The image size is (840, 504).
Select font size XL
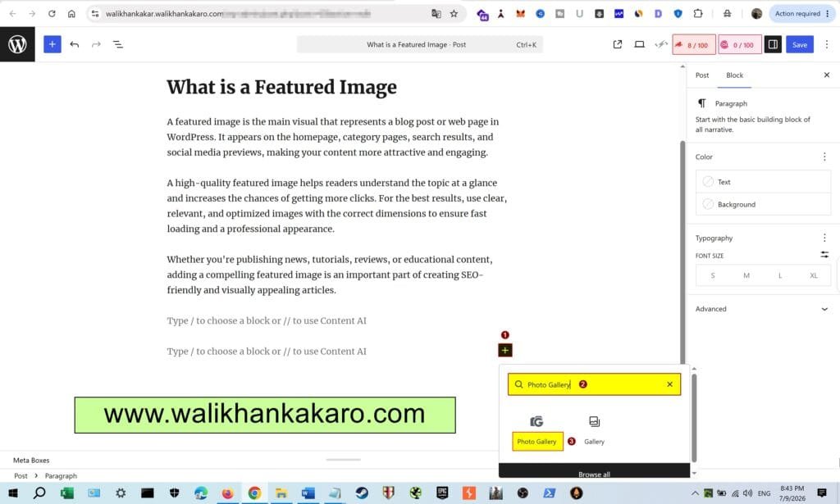coord(813,275)
